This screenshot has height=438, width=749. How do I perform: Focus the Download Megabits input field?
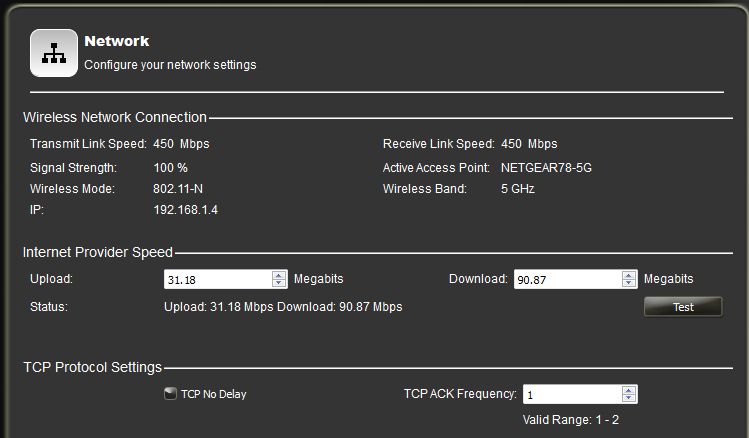[576, 279]
